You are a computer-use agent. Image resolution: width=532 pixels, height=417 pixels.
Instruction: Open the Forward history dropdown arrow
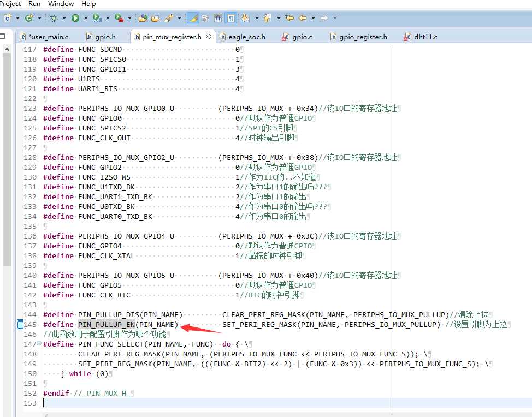335,18
